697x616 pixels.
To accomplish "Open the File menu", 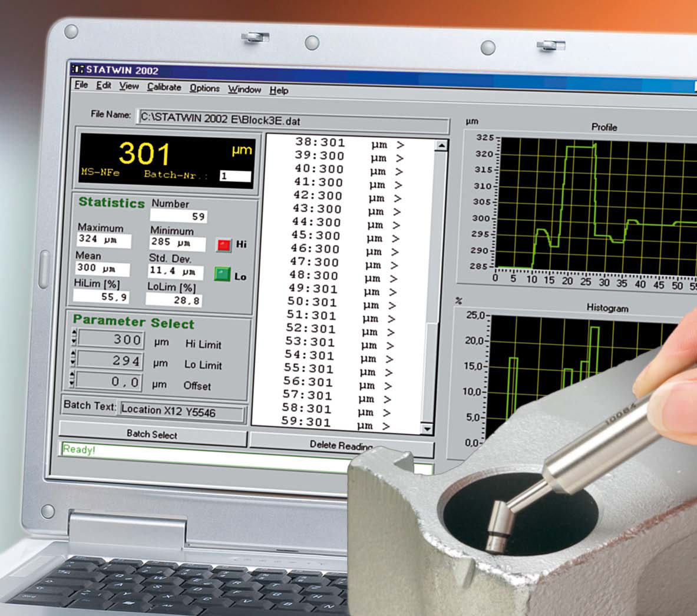I will pyautogui.click(x=81, y=85).
